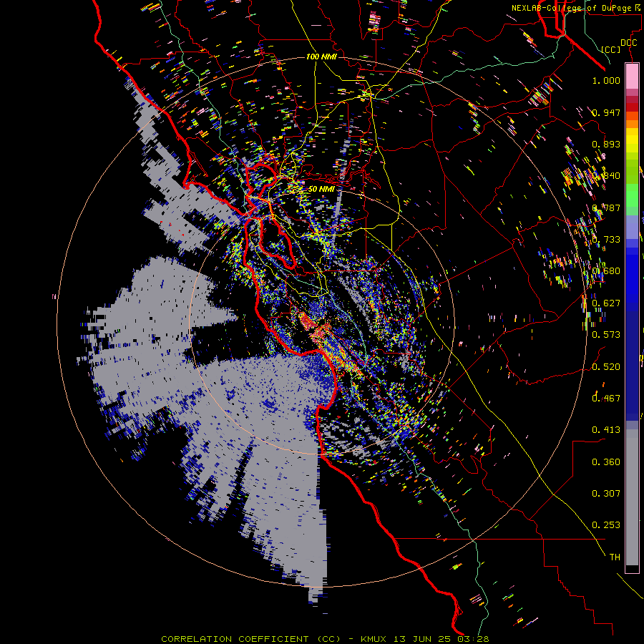Image resolution: width=644 pixels, height=644 pixels.
Task: Click the 0.733 scale value
Action: tap(606, 240)
